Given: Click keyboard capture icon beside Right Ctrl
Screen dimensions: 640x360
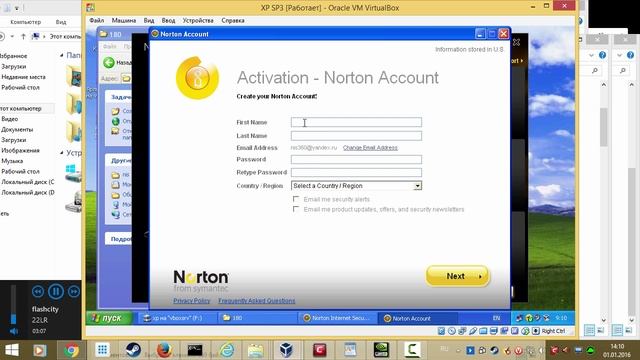Looking at the screenshot, I should 536,331.
